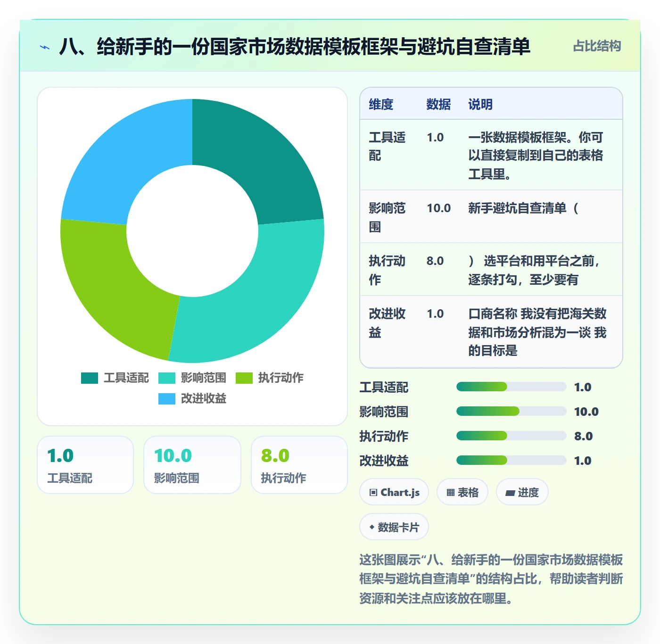Click the 8.0 value in the table
The width and height of the screenshot is (660, 644).
[x=435, y=261]
